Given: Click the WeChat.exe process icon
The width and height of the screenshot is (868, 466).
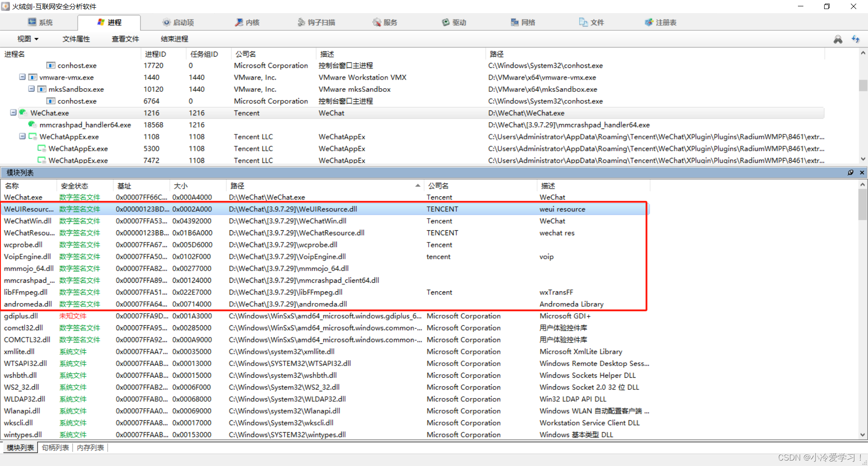Looking at the screenshot, I should (23, 112).
